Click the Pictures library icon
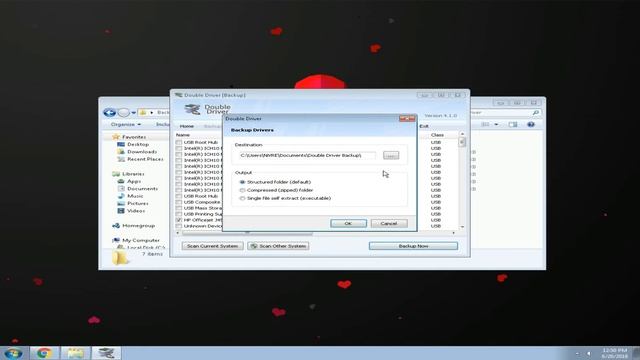This screenshot has width=640, height=360. (121, 204)
